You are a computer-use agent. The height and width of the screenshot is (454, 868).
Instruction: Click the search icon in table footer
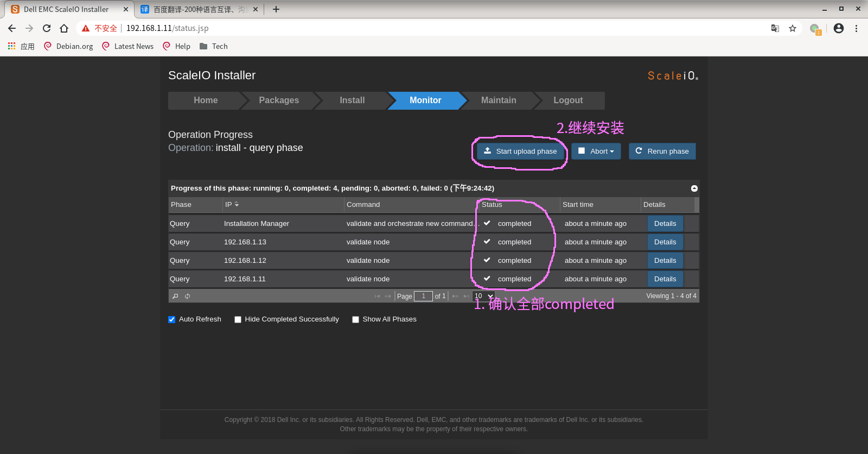175,296
